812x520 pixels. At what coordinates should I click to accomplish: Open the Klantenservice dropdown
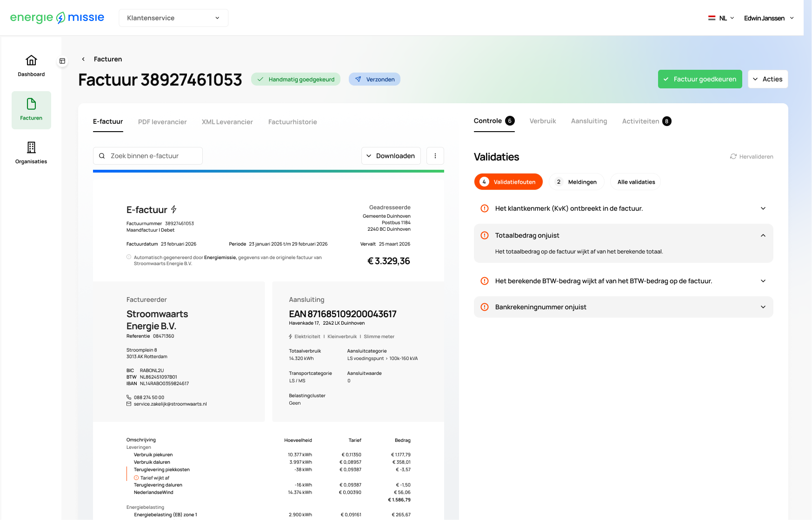173,18
